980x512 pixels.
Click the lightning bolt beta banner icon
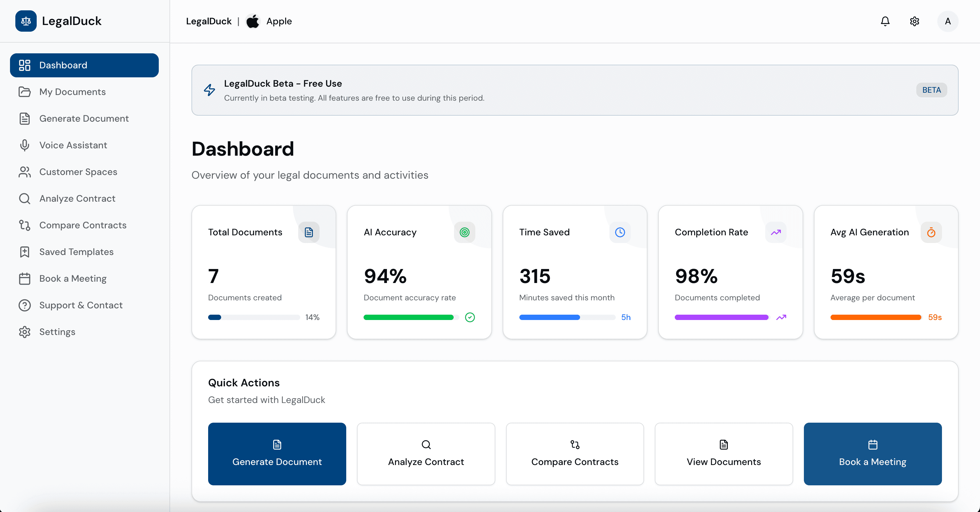tap(209, 90)
